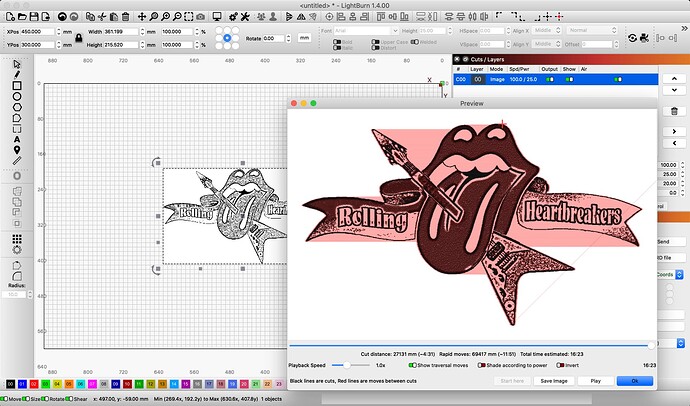
Task: Open an existing project via folder icon
Action: (22, 17)
